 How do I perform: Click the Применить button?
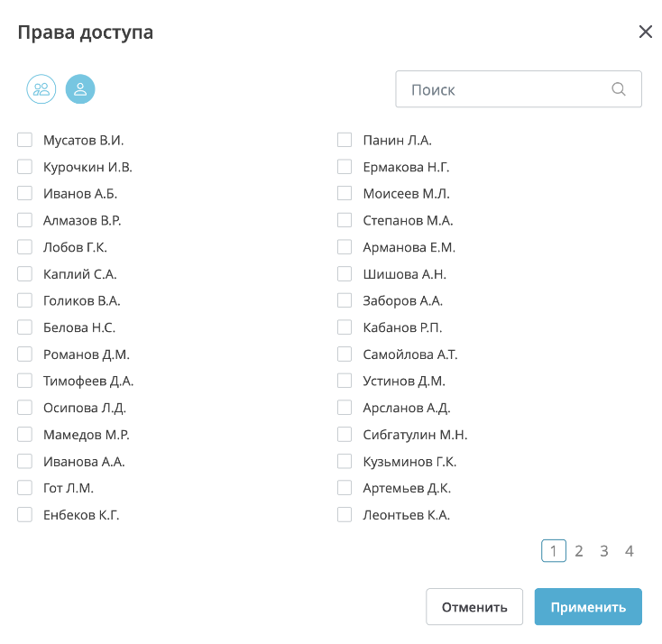(588, 607)
